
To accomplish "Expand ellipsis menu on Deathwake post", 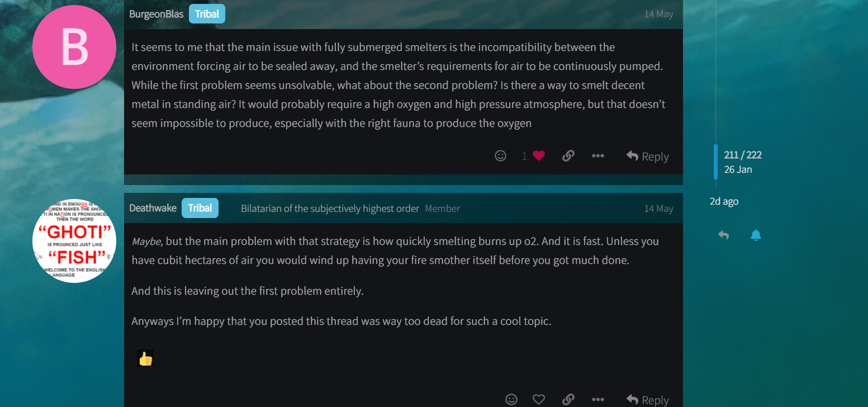I will (597, 399).
